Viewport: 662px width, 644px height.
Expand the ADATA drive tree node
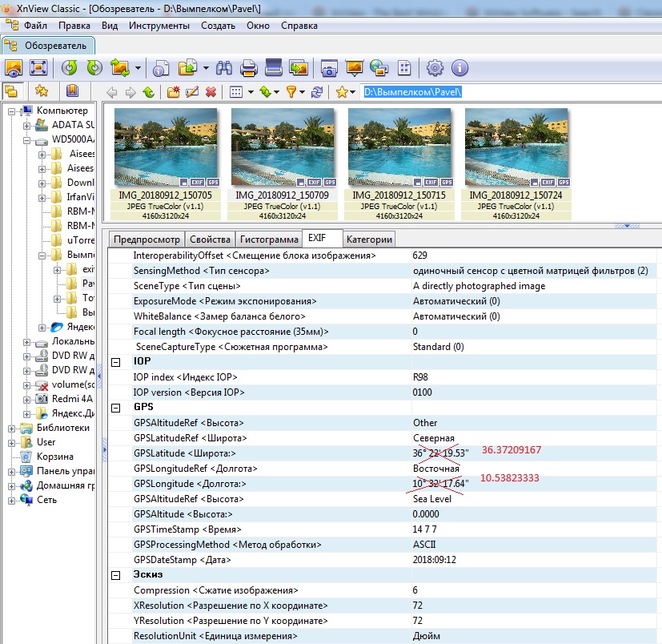27,125
